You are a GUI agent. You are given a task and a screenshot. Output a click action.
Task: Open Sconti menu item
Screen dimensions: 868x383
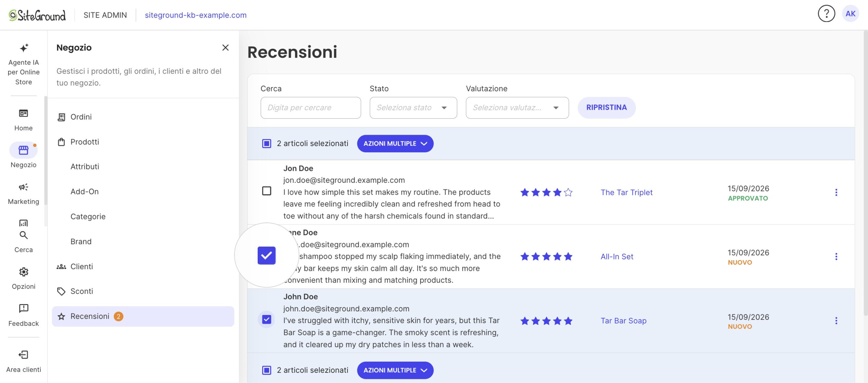pos(143,291)
